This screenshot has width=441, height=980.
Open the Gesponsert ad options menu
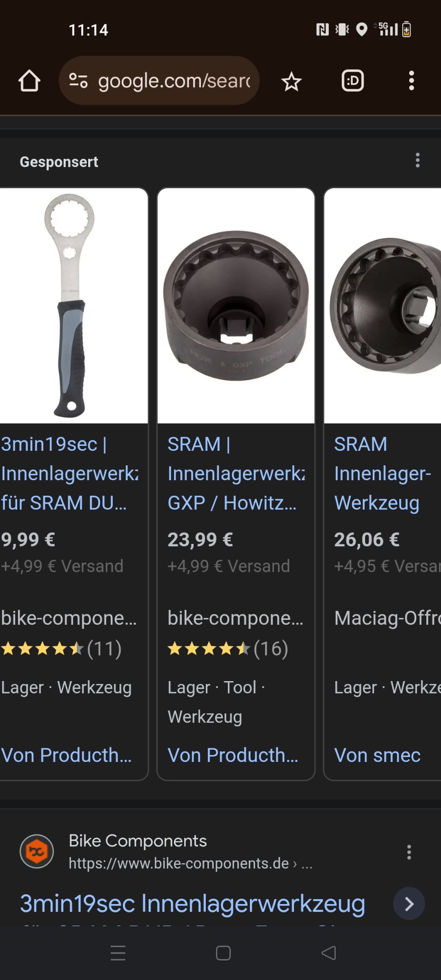click(x=417, y=160)
